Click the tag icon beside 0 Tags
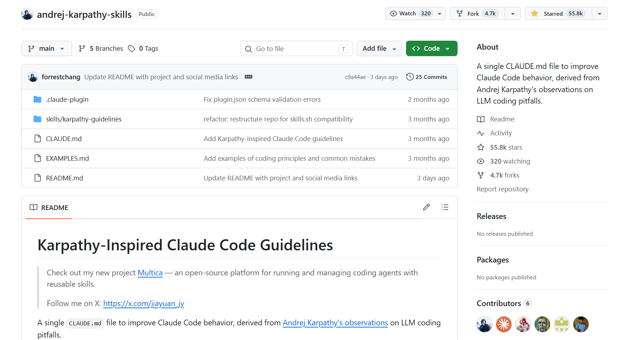Screen dimensions: 644x340 (131, 48)
